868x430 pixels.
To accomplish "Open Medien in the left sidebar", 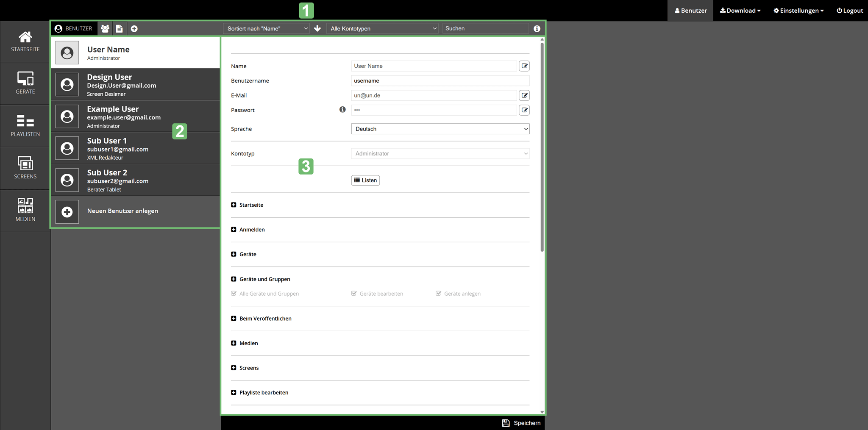I will (25, 210).
